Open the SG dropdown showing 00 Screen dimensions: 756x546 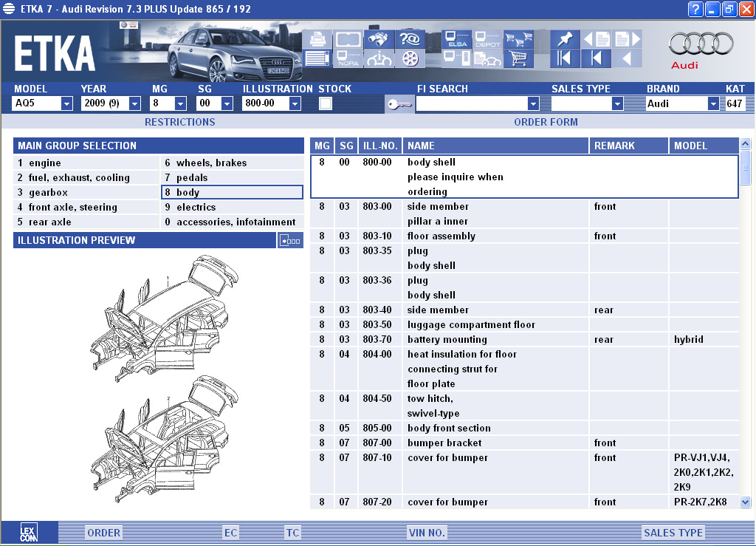pos(215,103)
